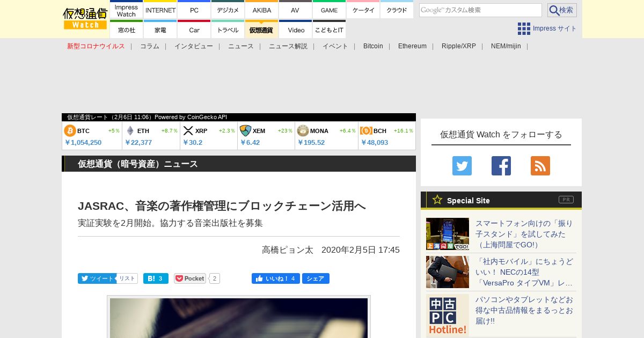The height and width of the screenshot is (338, 644).
Task: Click the BTC Bitcoin coin icon
Action: [x=70, y=130]
